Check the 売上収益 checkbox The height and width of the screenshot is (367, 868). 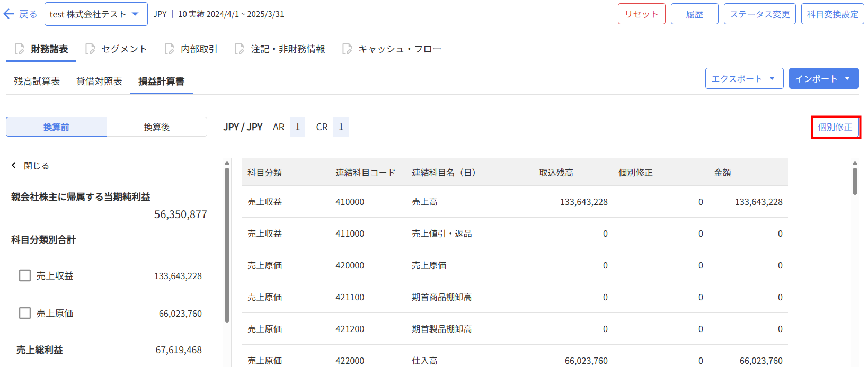pyautogui.click(x=25, y=275)
